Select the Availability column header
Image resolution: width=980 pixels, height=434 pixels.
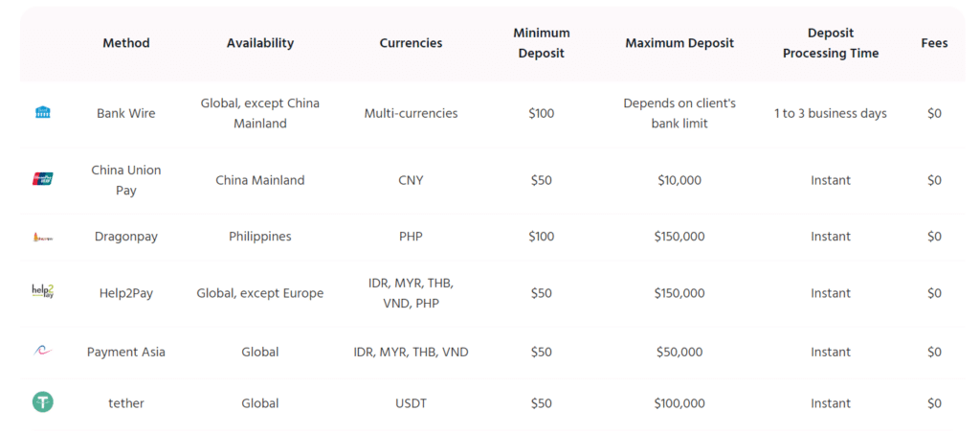[260, 43]
